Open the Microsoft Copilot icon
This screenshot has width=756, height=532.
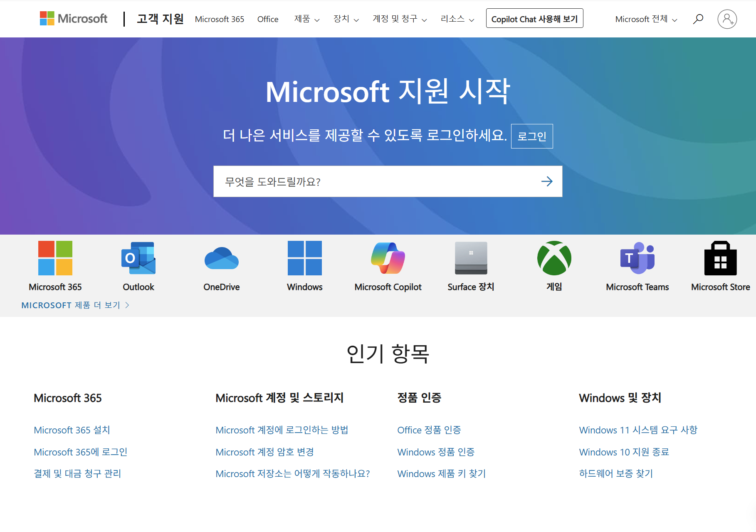point(388,258)
